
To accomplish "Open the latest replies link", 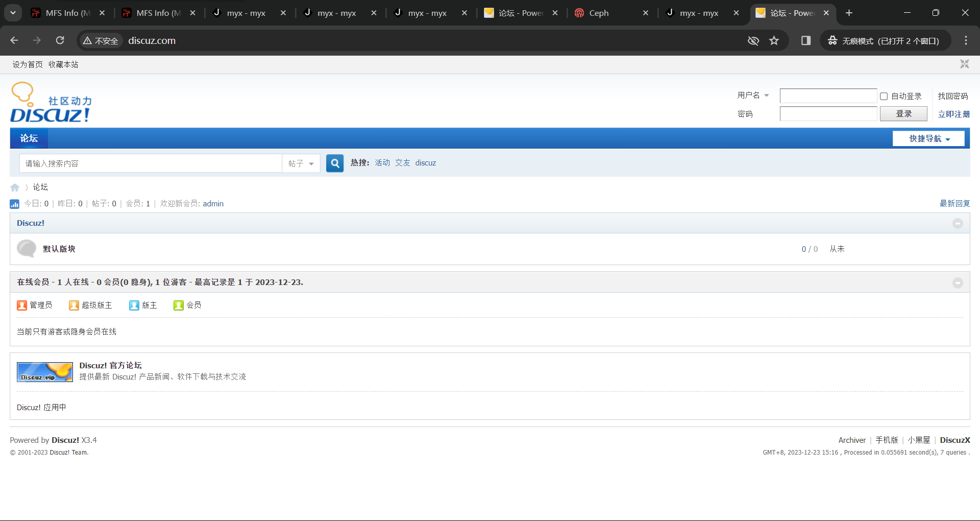I will click(x=955, y=203).
